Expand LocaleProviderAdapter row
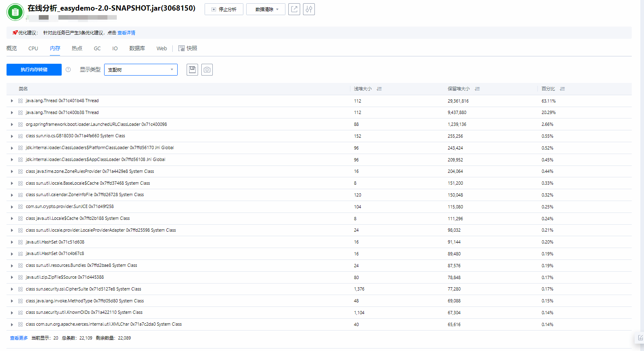 (12, 230)
